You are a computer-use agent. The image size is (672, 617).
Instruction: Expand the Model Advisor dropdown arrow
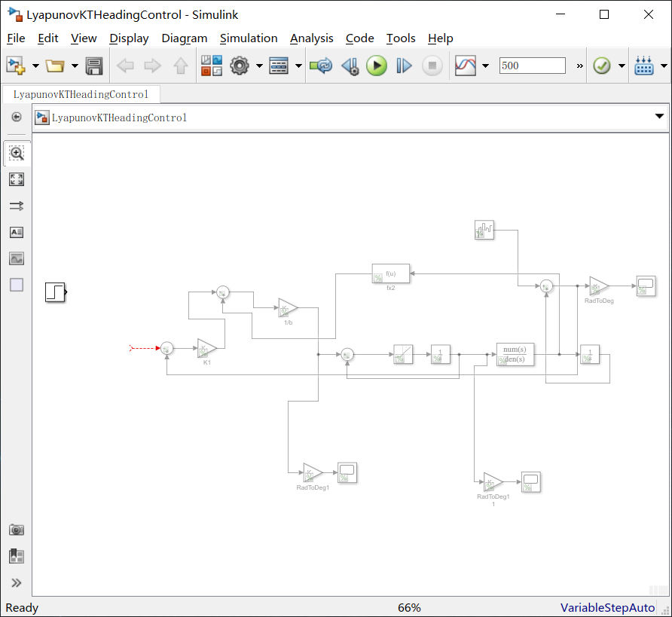(x=622, y=66)
